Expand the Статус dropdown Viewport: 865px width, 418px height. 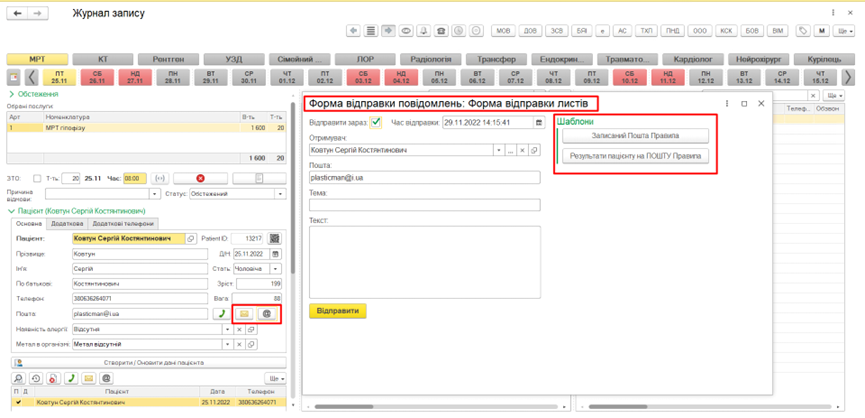[x=279, y=194]
